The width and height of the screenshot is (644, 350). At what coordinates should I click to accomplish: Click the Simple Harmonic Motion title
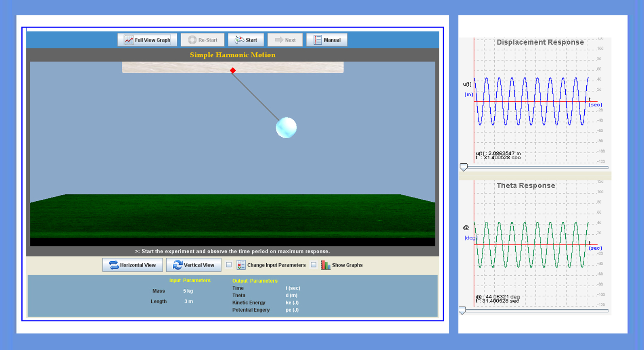coord(232,55)
